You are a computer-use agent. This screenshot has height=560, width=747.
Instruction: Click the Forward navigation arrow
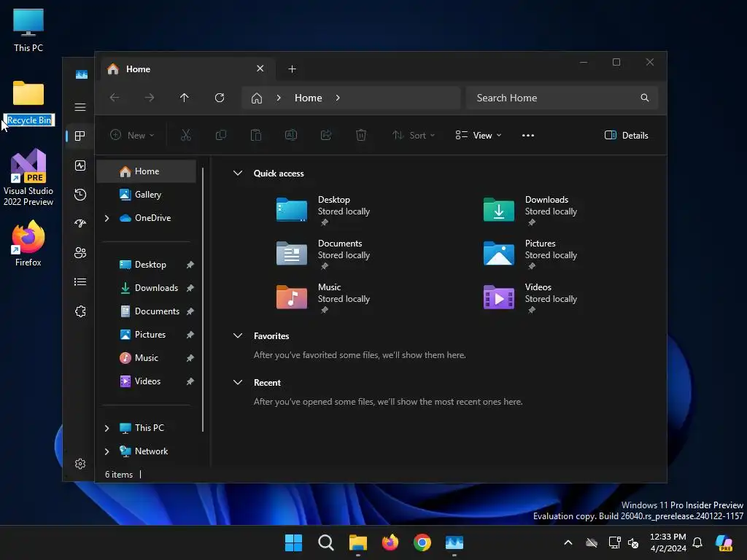(x=149, y=98)
